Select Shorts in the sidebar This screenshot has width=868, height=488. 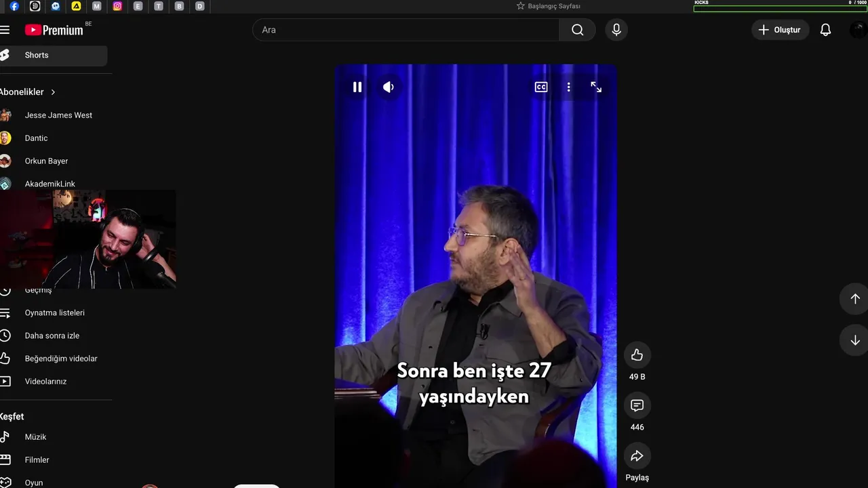pyautogui.click(x=54, y=56)
